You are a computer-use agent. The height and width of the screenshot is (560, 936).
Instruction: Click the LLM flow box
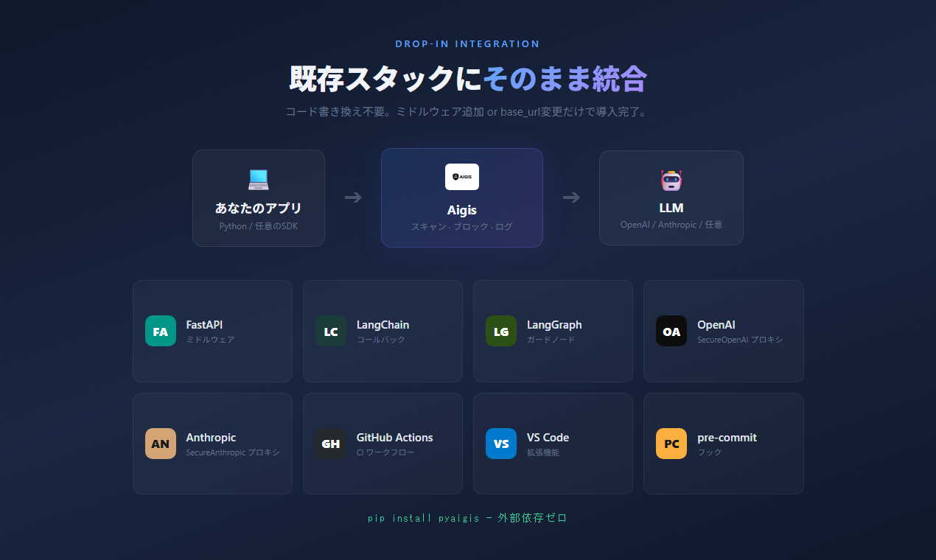[x=671, y=198]
